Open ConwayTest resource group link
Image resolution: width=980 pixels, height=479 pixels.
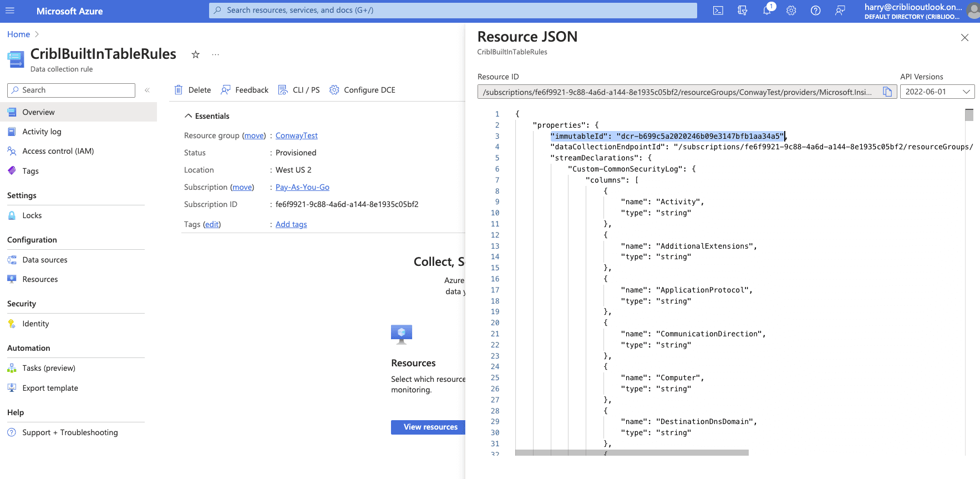pyautogui.click(x=296, y=135)
